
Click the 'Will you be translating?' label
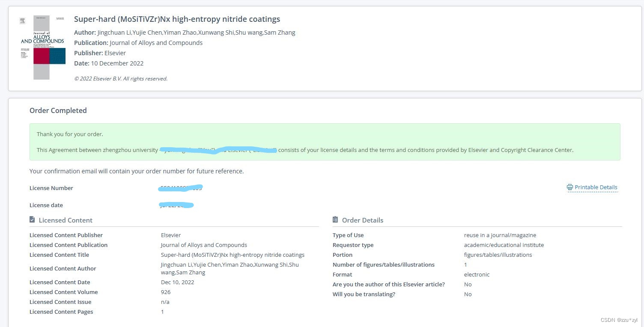coord(364,294)
